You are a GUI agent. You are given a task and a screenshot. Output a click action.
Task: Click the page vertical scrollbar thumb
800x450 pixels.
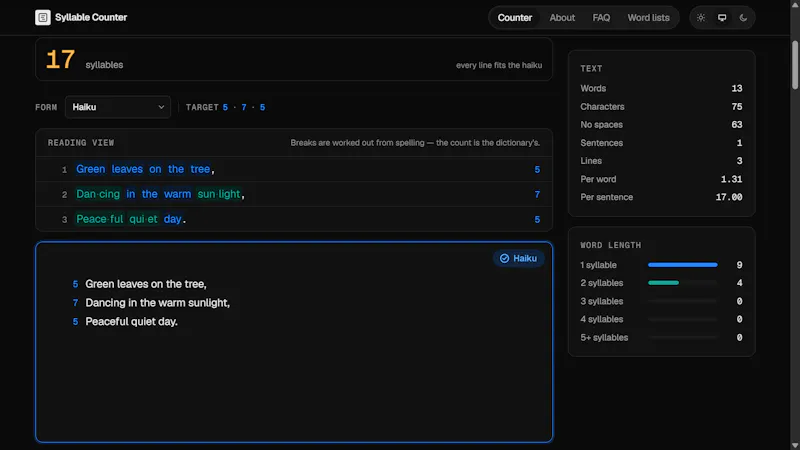[795, 65]
